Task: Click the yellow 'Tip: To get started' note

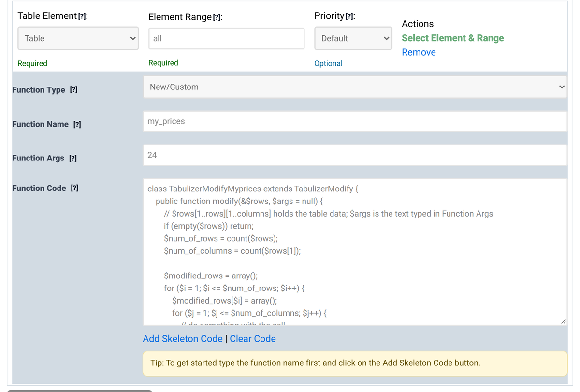Action: [355, 363]
